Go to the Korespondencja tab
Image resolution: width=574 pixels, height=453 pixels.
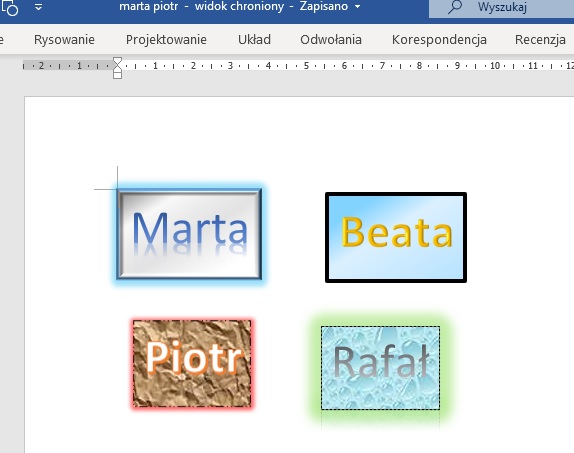tap(439, 40)
